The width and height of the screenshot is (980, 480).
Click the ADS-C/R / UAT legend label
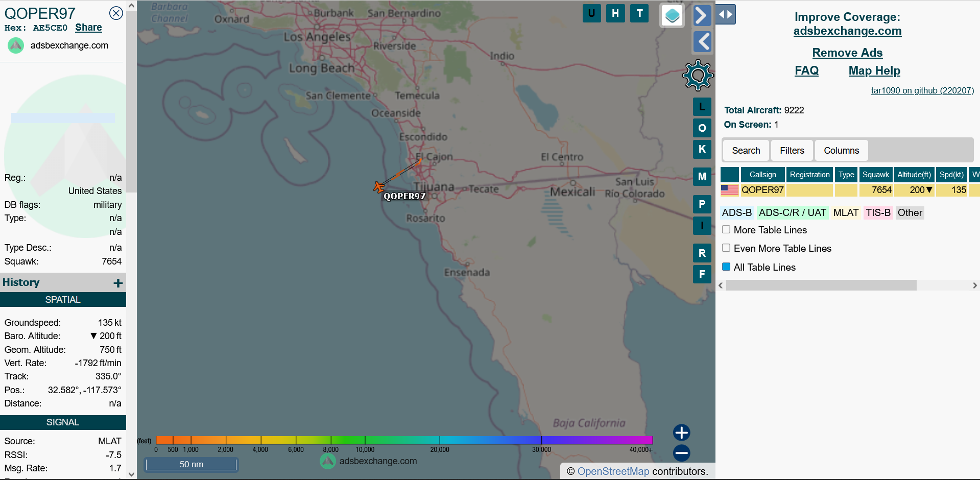coord(793,213)
